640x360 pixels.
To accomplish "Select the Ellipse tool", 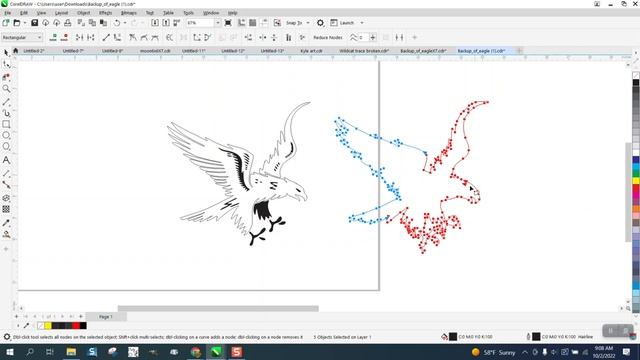I will (6, 135).
